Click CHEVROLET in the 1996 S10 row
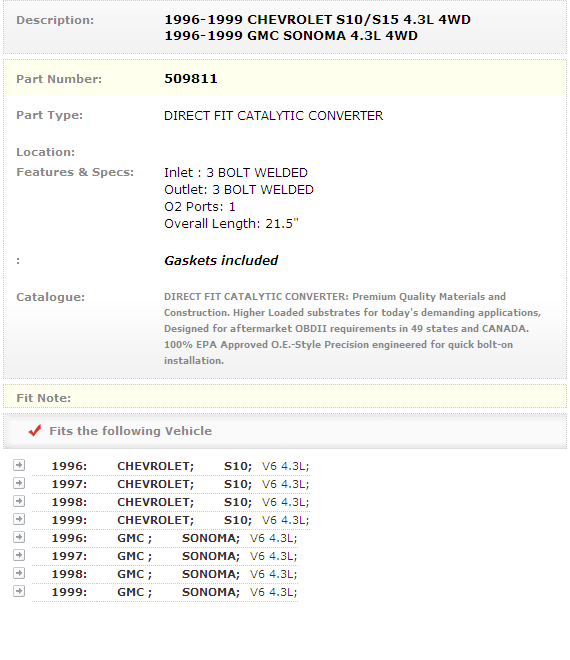This screenshot has height=660, width=570. point(155,466)
